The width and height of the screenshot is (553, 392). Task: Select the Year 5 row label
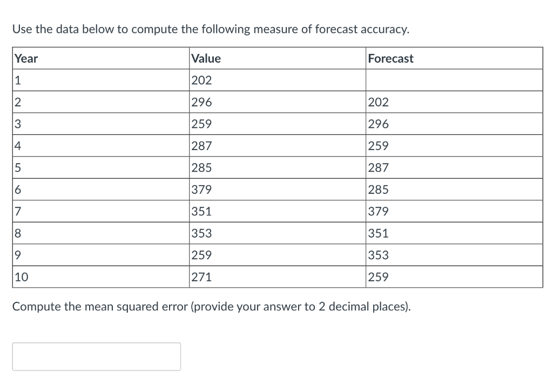[x=18, y=167]
